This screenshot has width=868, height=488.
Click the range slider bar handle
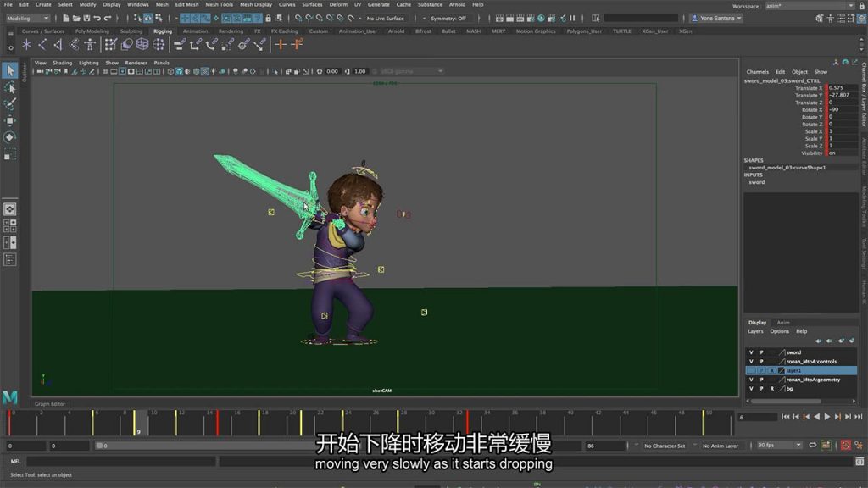[100, 446]
